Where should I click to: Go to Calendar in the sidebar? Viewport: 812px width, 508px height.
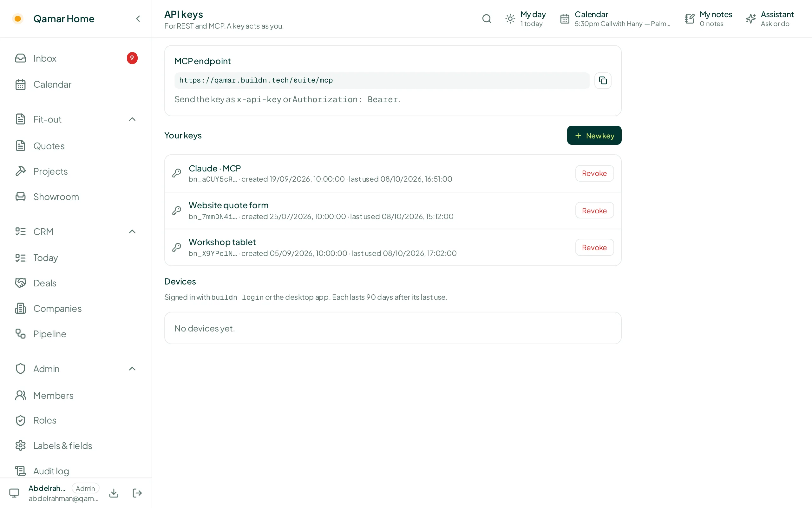click(x=76, y=84)
